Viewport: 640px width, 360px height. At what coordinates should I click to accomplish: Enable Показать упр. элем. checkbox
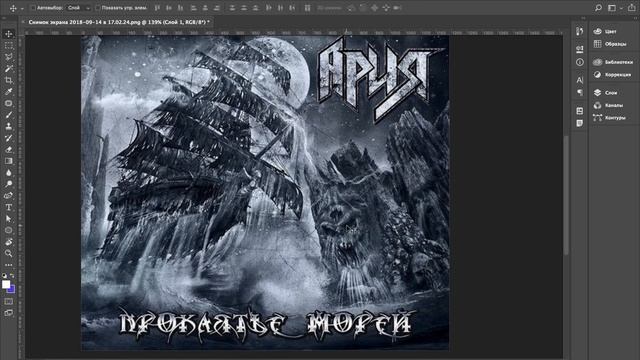pyautogui.click(x=98, y=8)
